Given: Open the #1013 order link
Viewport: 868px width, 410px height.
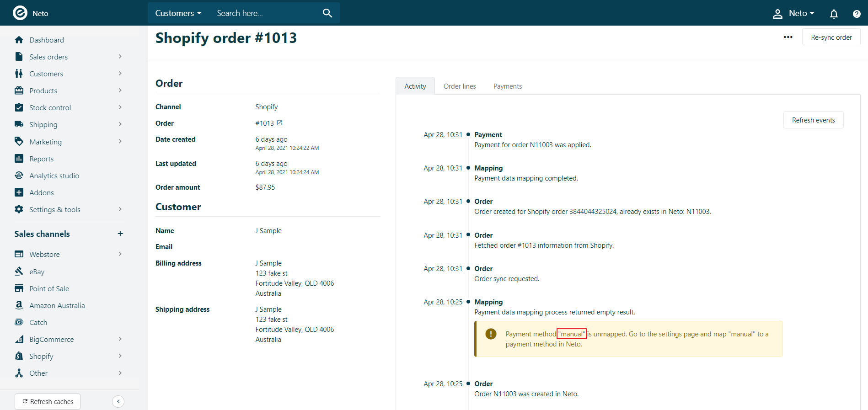Looking at the screenshot, I should point(265,123).
